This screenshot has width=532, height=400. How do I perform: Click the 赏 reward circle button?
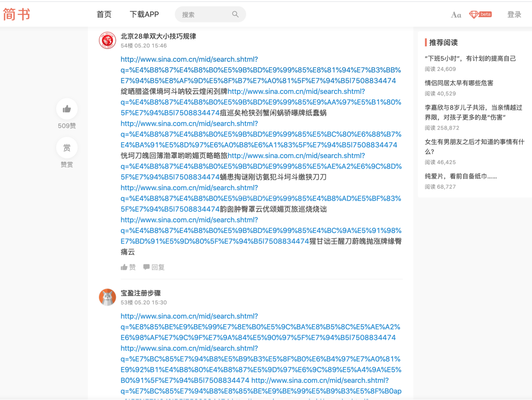(67, 148)
